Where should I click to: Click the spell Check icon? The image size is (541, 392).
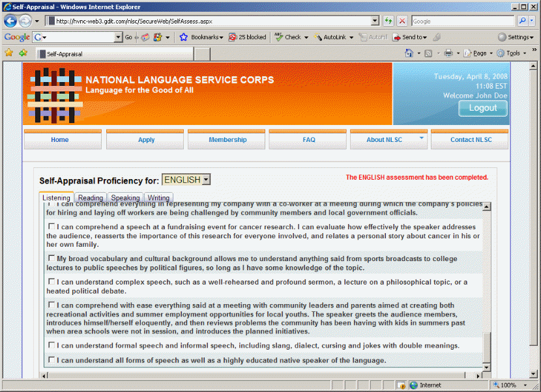click(x=278, y=37)
